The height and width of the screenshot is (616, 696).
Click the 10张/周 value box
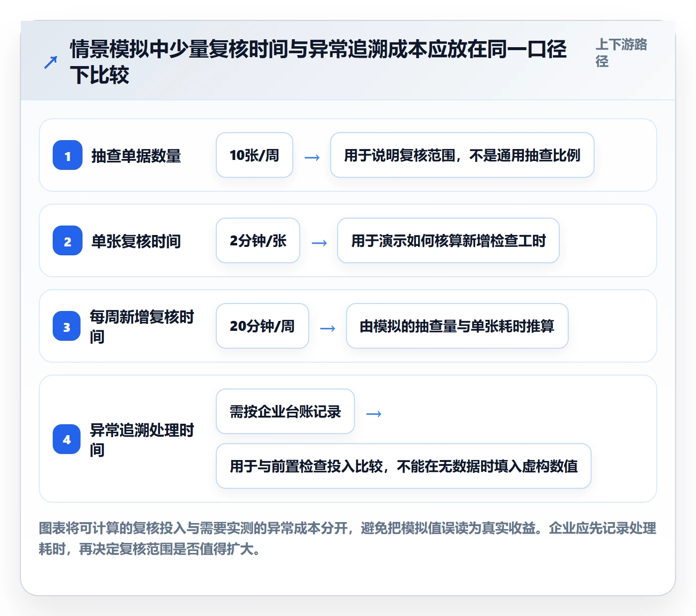pyautogui.click(x=255, y=155)
